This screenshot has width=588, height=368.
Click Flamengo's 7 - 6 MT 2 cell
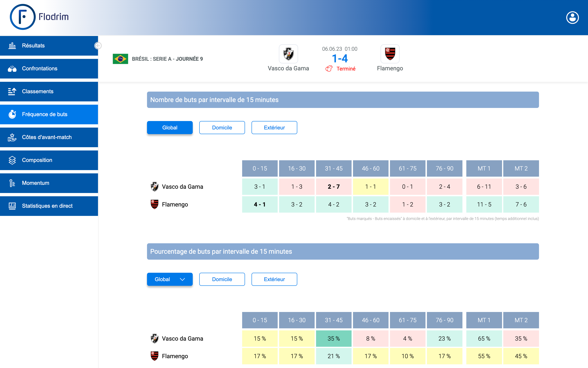coord(521,204)
